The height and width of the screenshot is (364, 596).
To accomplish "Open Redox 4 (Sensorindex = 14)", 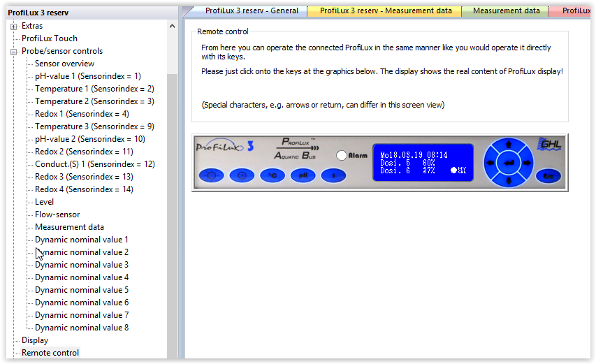I will pos(84,189).
